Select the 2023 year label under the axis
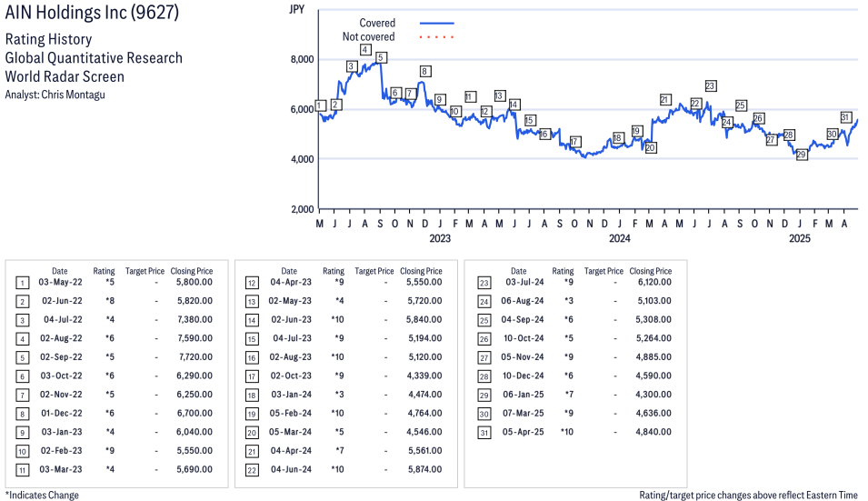Viewport: 868px width, 501px height. coord(440,238)
